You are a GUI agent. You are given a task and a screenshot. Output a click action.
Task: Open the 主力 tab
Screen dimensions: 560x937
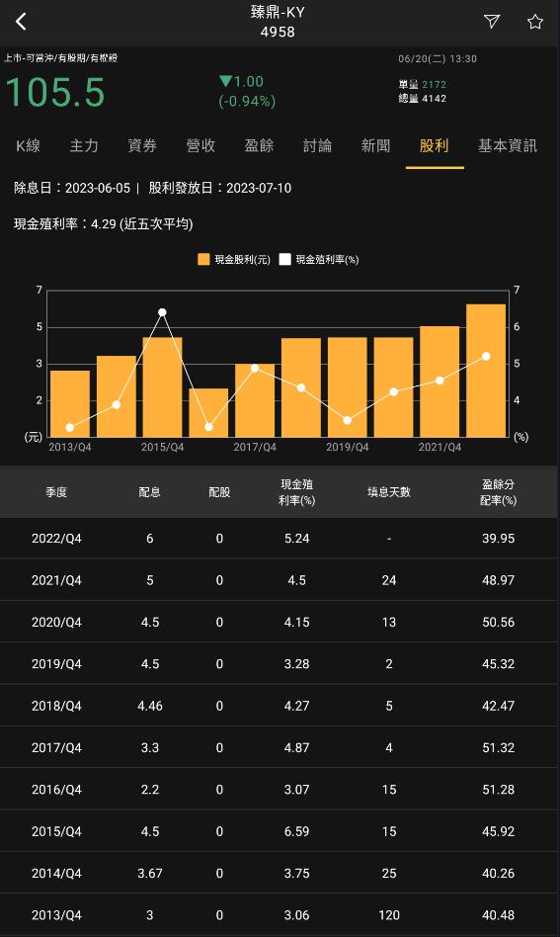point(84,146)
